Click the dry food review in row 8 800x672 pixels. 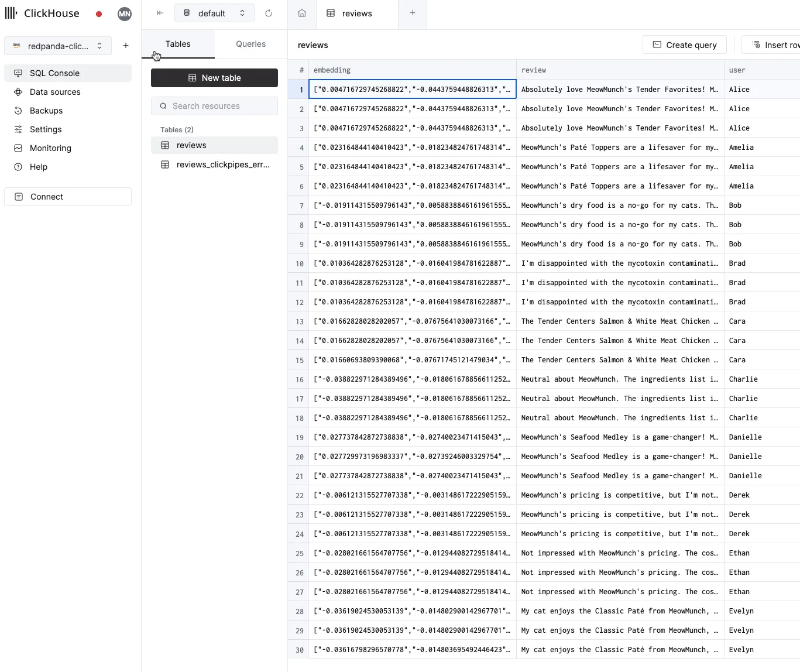[x=620, y=225]
